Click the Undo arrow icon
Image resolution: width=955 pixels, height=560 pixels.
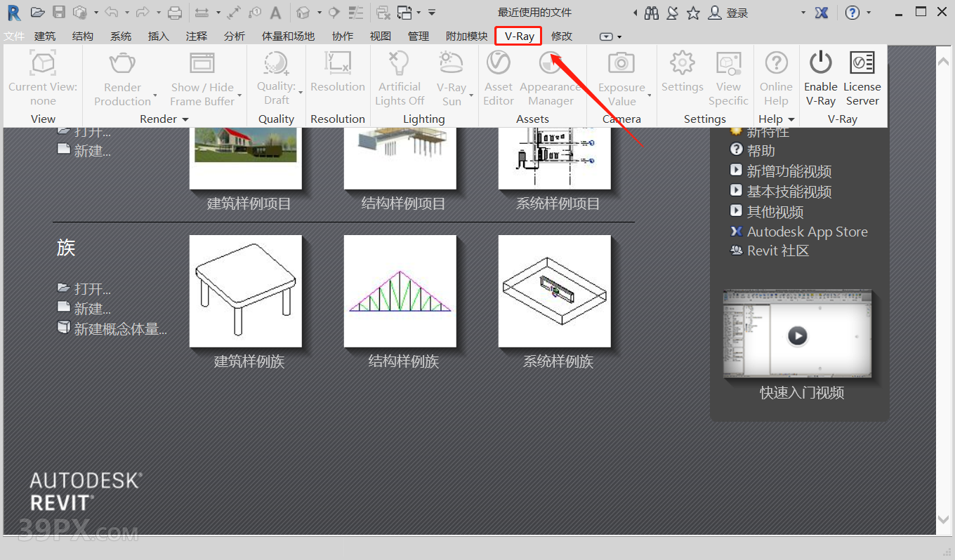click(111, 12)
